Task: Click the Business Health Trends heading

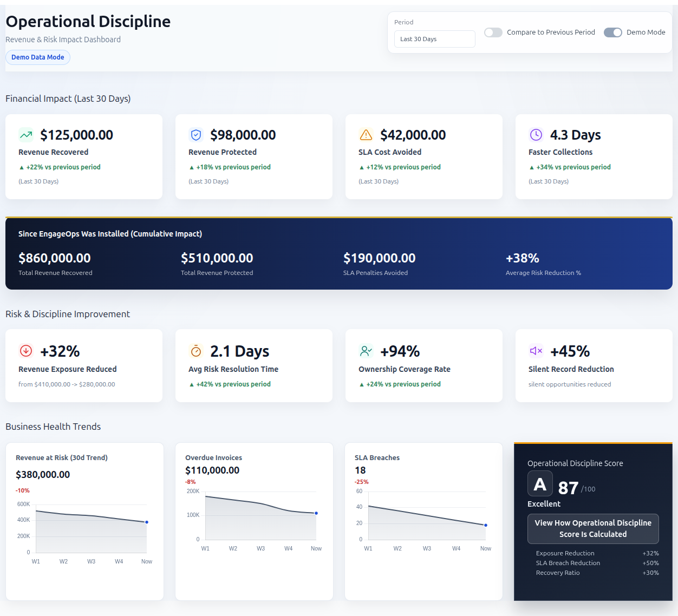Action: click(53, 427)
